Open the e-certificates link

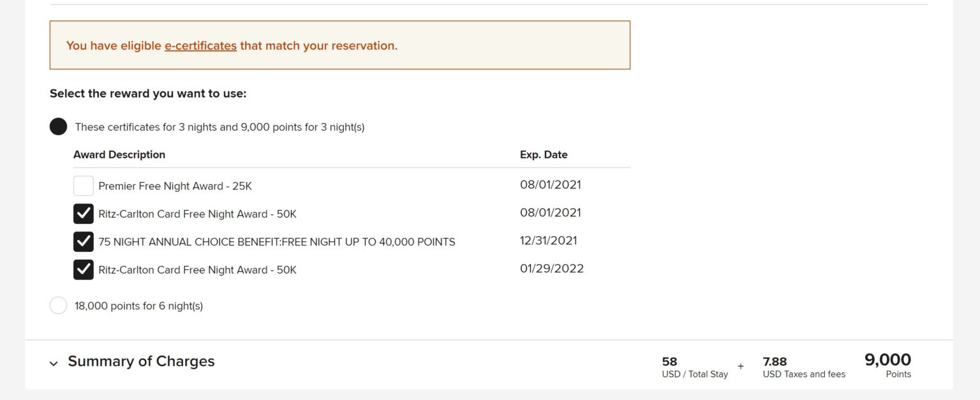[x=200, y=46]
